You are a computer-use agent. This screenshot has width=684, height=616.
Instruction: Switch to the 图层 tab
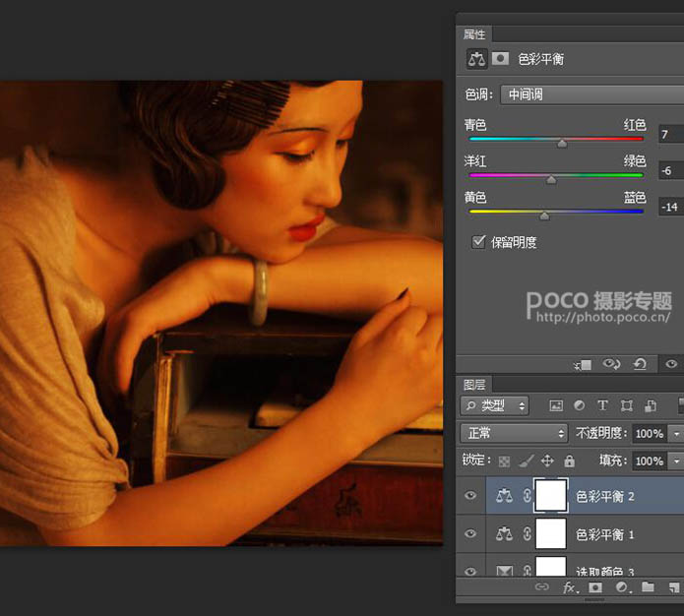click(x=474, y=386)
